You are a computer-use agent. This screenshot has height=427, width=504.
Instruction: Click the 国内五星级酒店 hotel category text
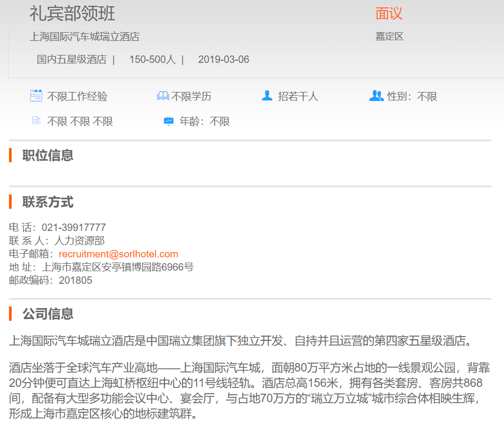tap(71, 60)
